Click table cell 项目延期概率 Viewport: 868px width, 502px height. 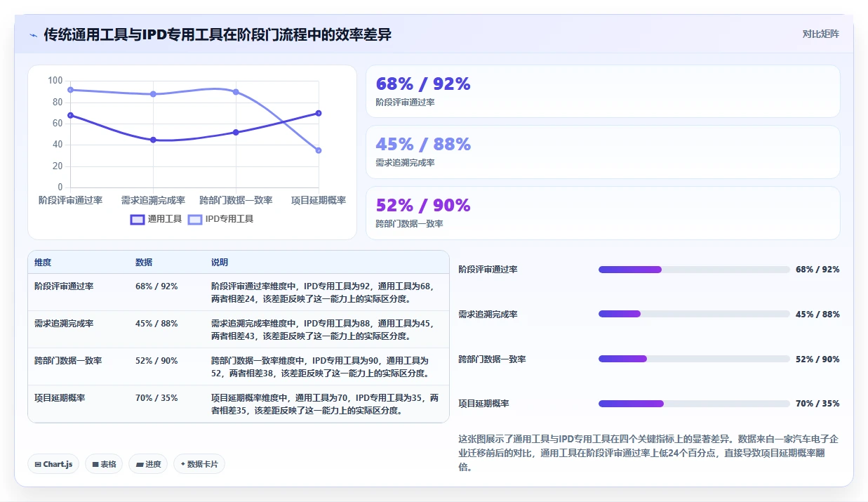click(60, 398)
